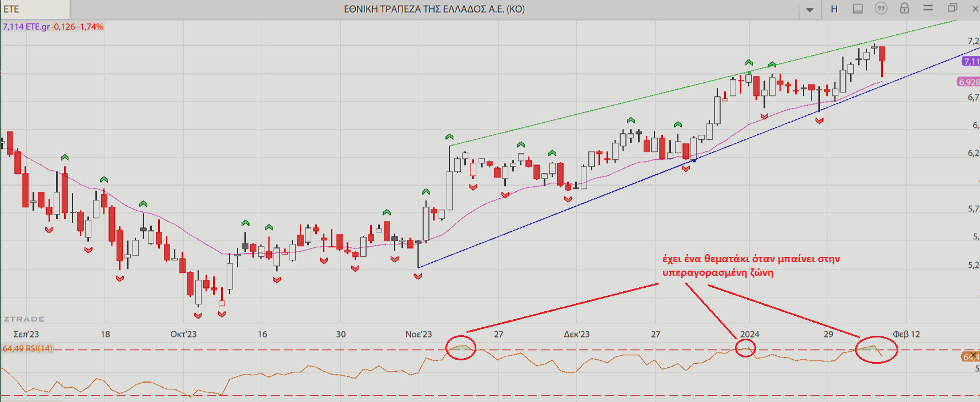This screenshot has height=402, width=980.
Task: Click the 18 date axis label
Action: tap(105, 334)
